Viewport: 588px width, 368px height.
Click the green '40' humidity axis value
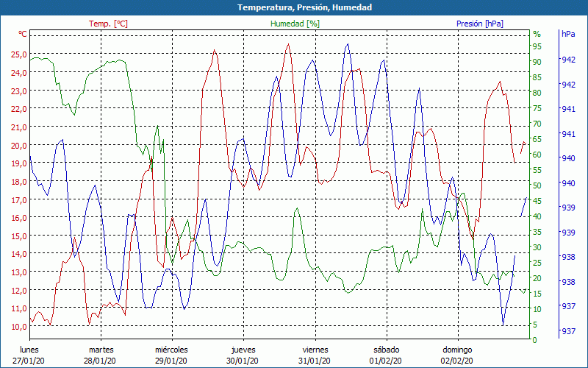pos(537,216)
